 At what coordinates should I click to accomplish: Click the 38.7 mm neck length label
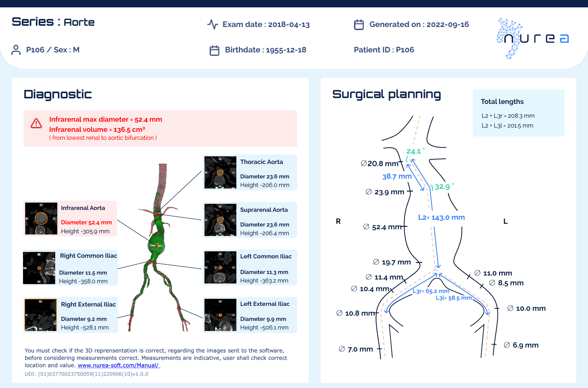[397, 177]
